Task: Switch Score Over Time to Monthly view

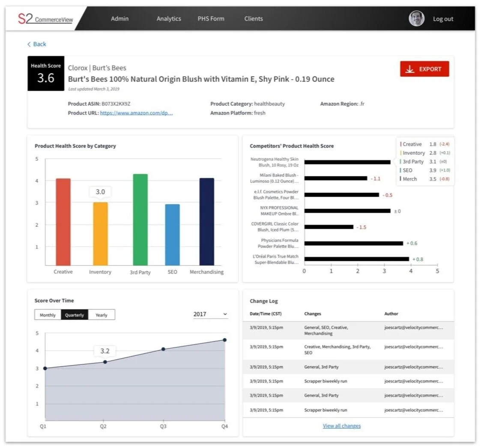Action: click(x=47, y=315)
